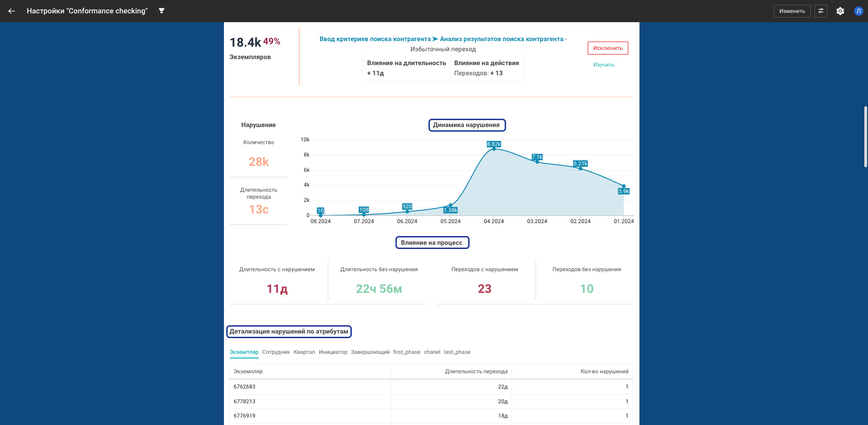Open the sliders adjustment icon
This screenshot has width=868, height=425.
coord(821,11)
